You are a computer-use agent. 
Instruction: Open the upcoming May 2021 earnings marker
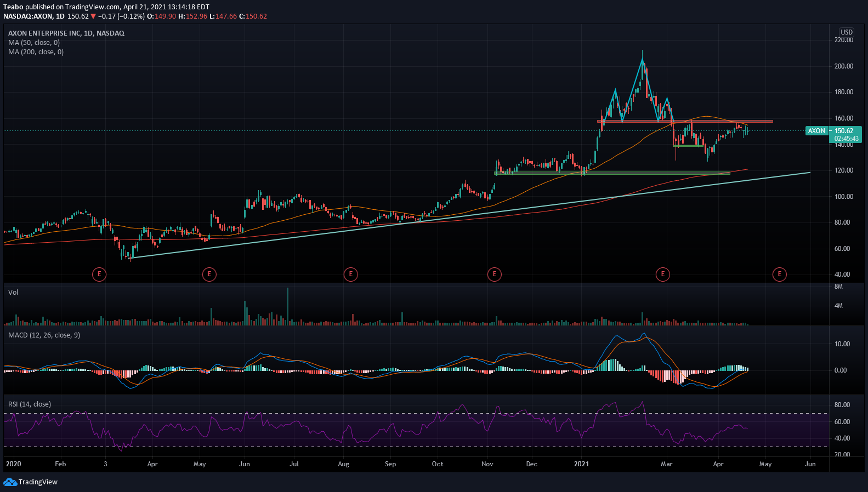pyautogui.click(x=779, y=274)
